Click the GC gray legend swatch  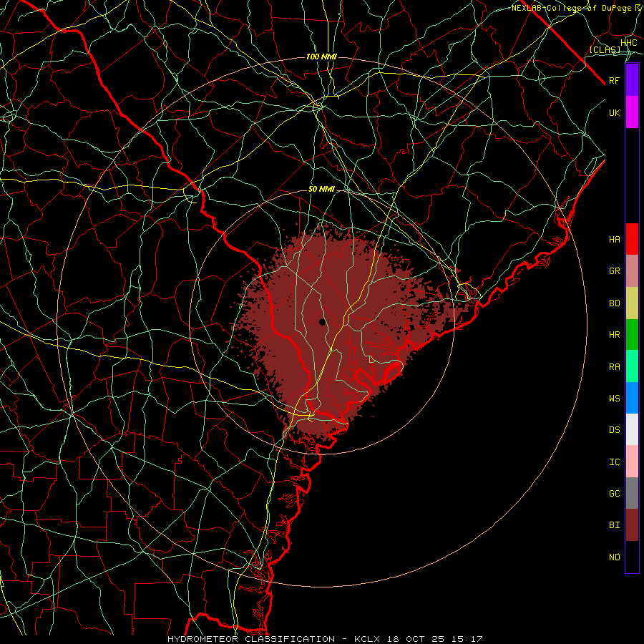pyautogui.click(x=632, y=493)
